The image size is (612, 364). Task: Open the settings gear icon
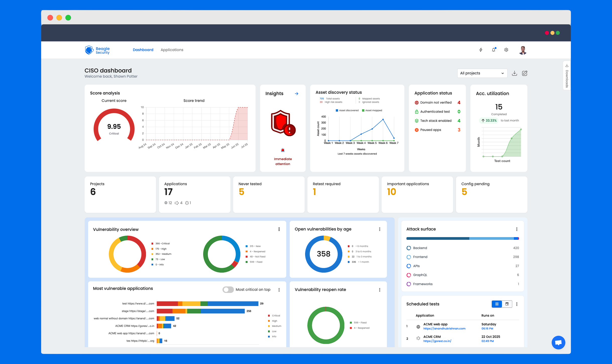(506, 50)
